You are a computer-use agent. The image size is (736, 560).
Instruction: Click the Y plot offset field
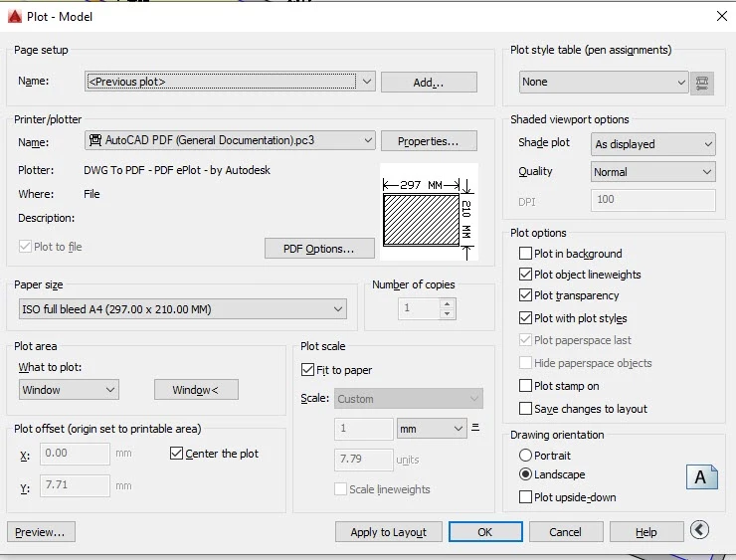(x=75, y=484)
